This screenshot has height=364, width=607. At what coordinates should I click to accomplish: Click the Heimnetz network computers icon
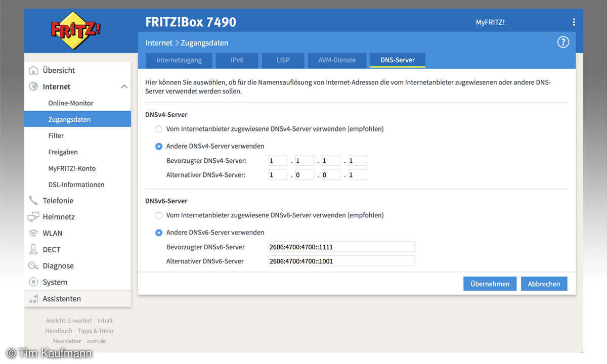coord(33,217)
